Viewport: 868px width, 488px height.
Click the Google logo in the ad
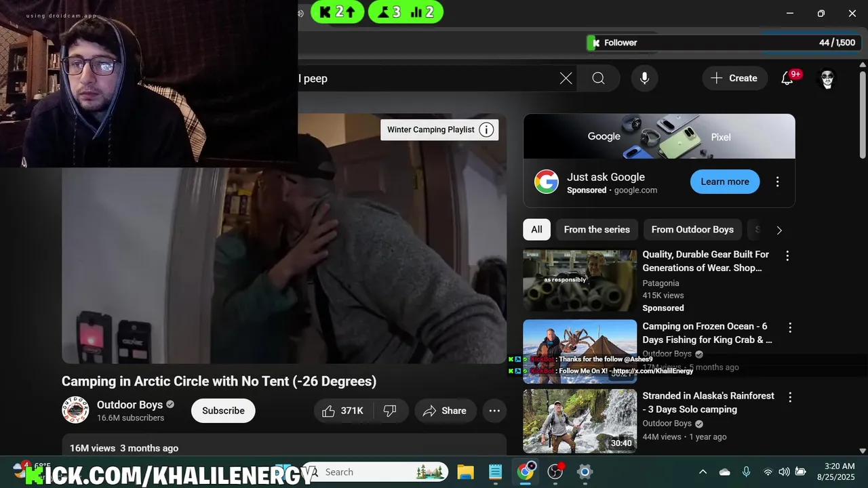pos(546,182)
